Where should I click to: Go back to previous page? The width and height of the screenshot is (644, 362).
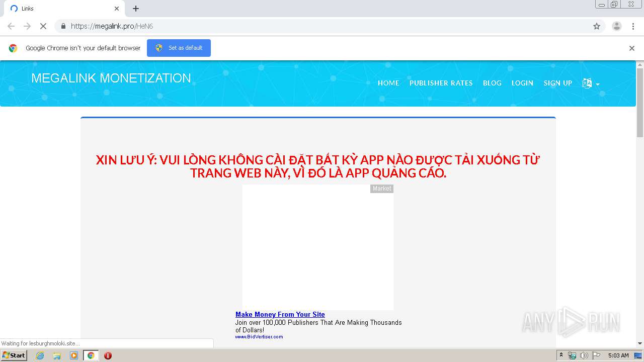click(x=11, y=26)
